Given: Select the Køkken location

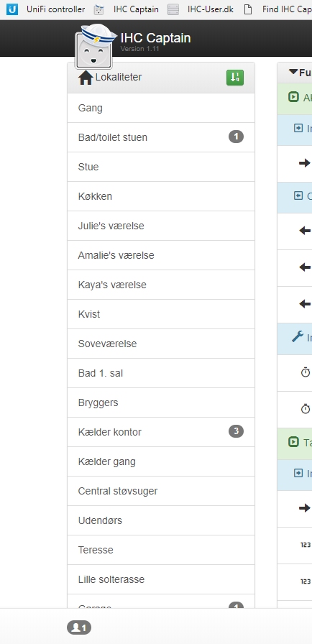Looking at the screenshot, I should click(161, 196).
